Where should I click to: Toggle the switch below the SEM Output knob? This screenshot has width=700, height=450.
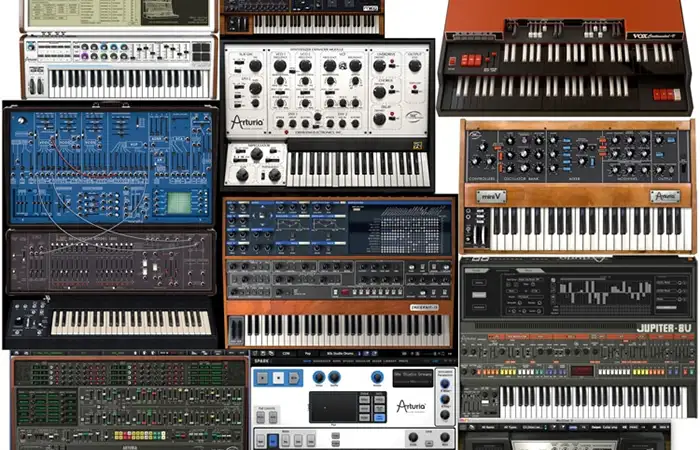[415, 90]
